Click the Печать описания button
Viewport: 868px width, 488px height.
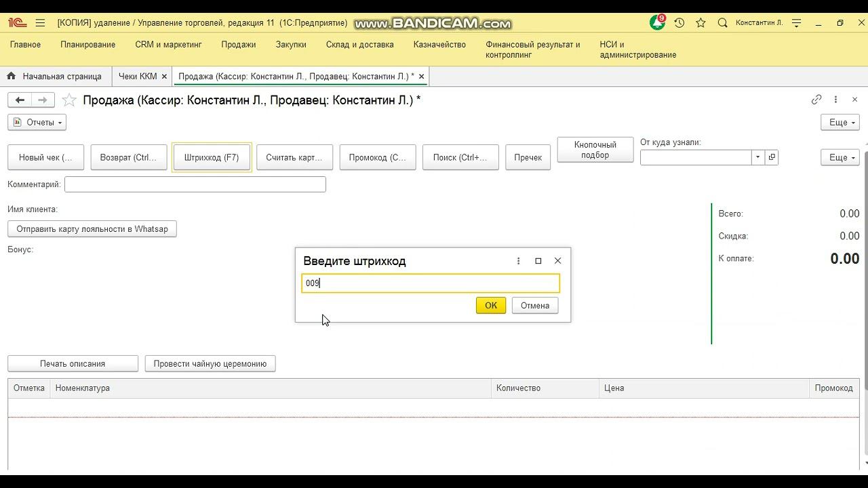(x=73, y=364)
